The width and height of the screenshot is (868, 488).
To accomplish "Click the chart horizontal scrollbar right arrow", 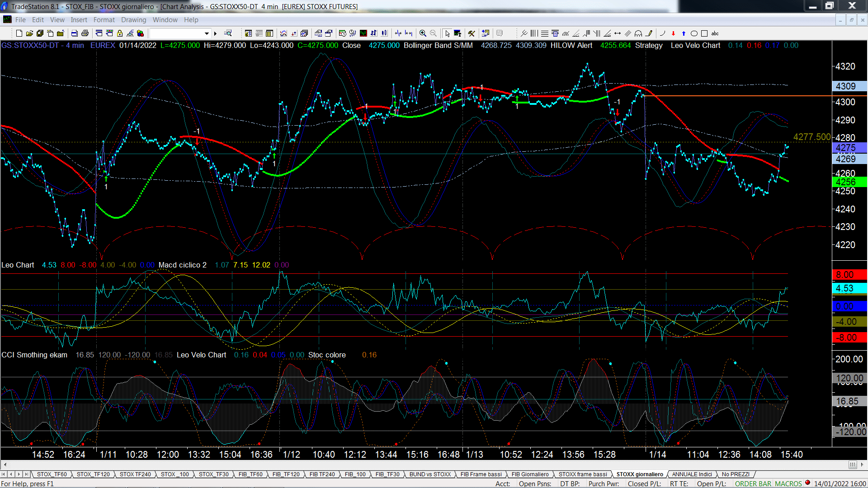I will (862, 465).
